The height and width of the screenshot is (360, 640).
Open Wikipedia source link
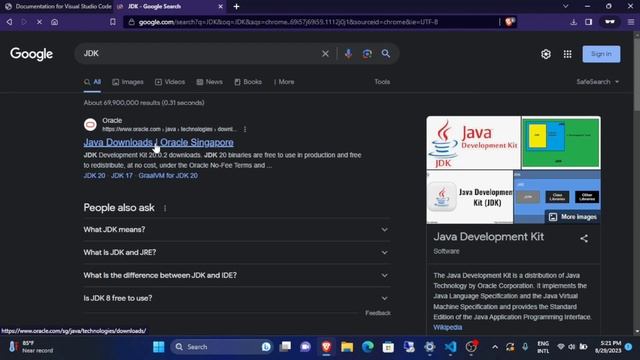point(447,327)
